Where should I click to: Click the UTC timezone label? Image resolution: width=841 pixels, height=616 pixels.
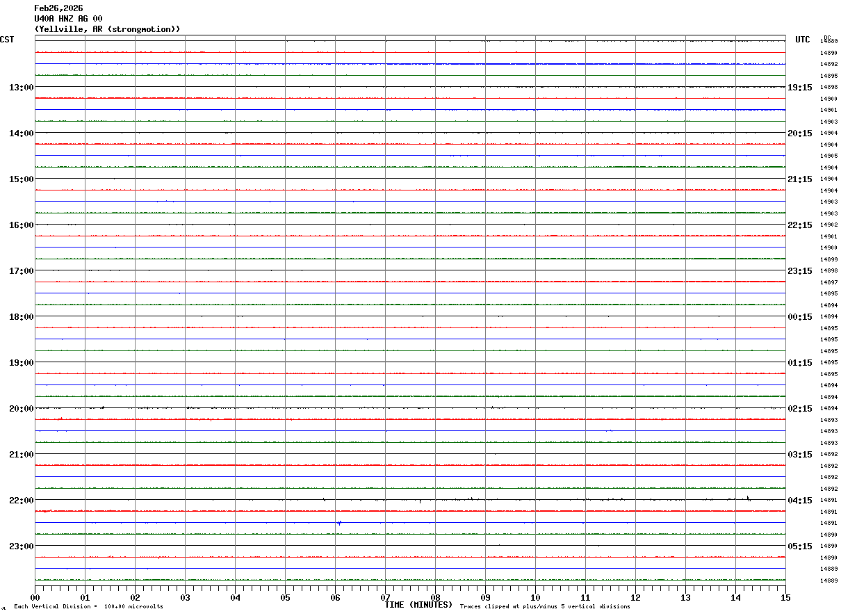click(x=803, y=40)
